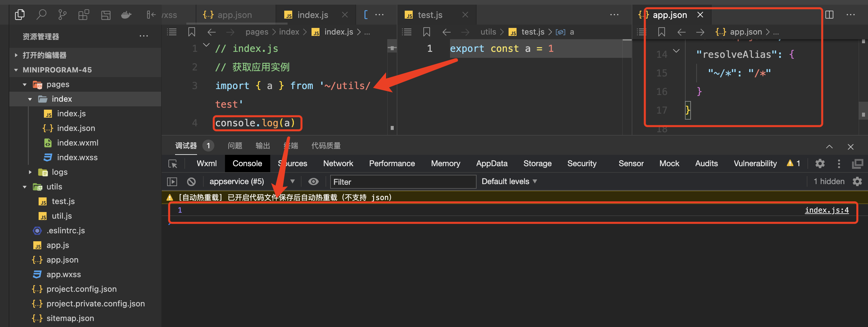Open DevTools more options menu
Screen dimensions: 868x327
click(x=839, y=163)
